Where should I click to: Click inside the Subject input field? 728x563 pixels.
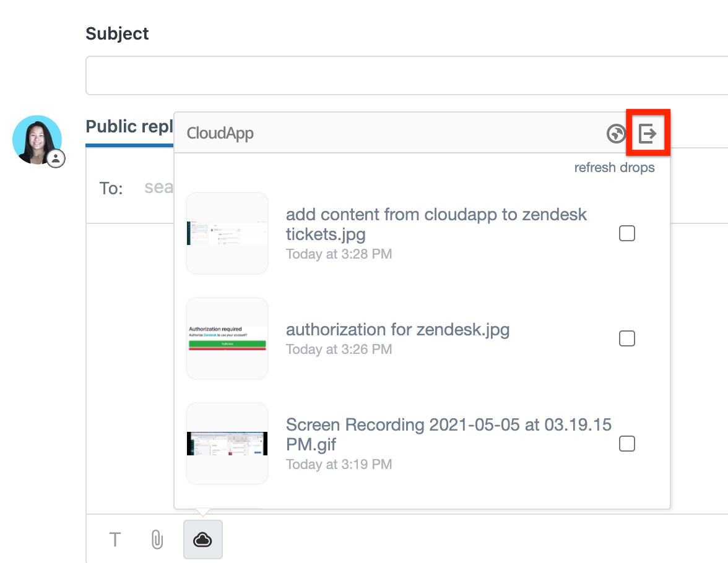pos(407,75)
